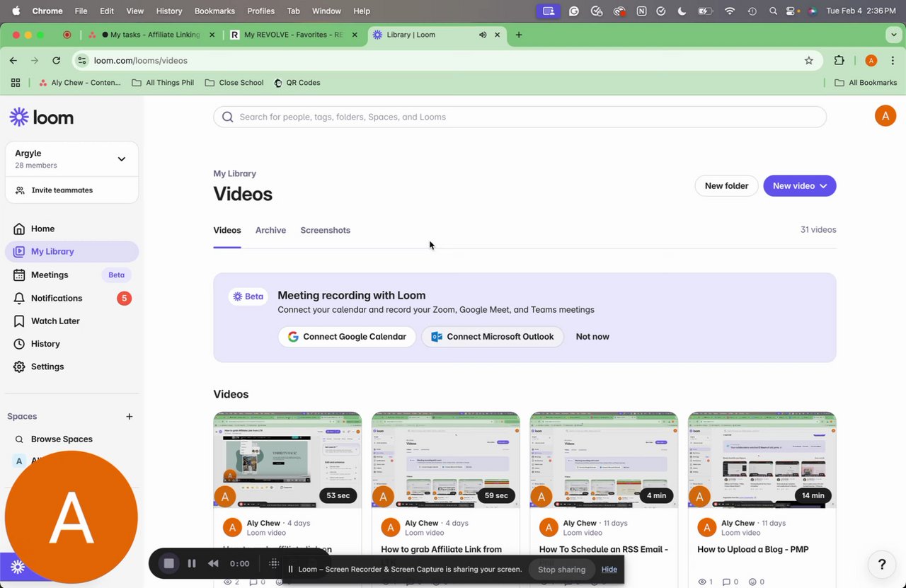
Task: Switch to the My tasks - Affiliate Linking tab
Action: [150, 35]
